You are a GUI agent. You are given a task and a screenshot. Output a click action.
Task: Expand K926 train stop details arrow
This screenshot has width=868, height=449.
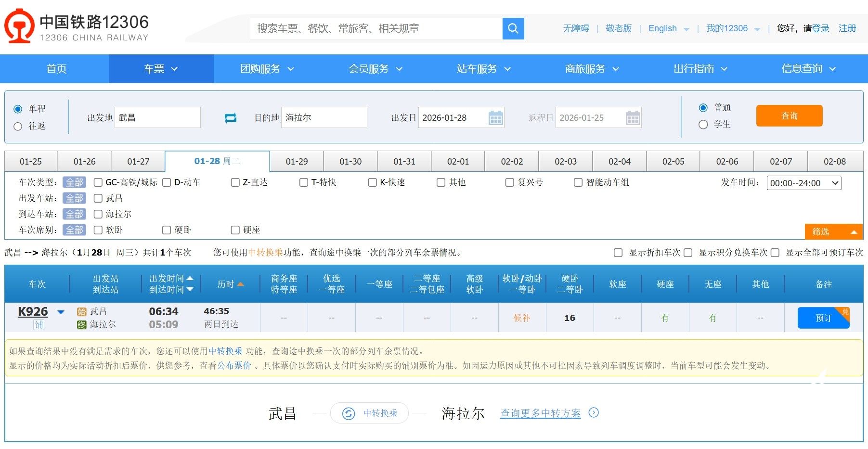[61, 312]
